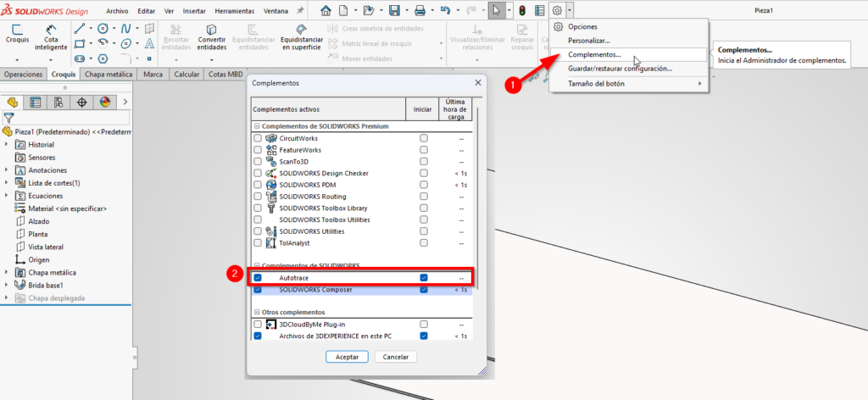This screenshot has height=400, width=868.
Task: Click the Open file folder icon
Action: 370,10
